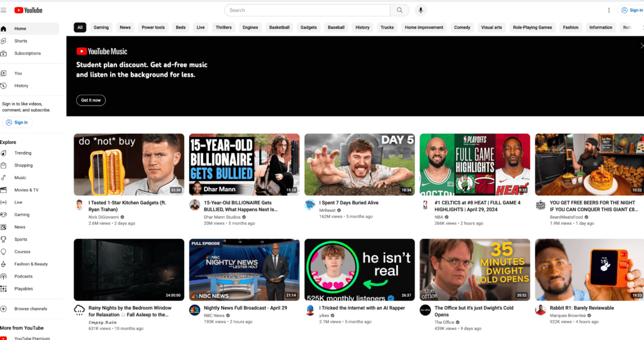Viewport: 644px width, 340px height.
Task: Open the Nightly News Full Broadcast title
Action: click(246, 308)
